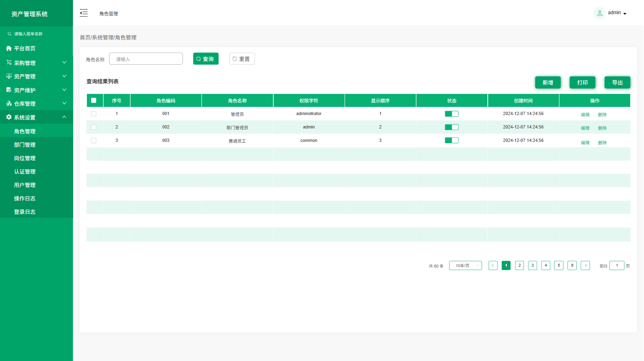Click the 新增 button

(548, 83)
